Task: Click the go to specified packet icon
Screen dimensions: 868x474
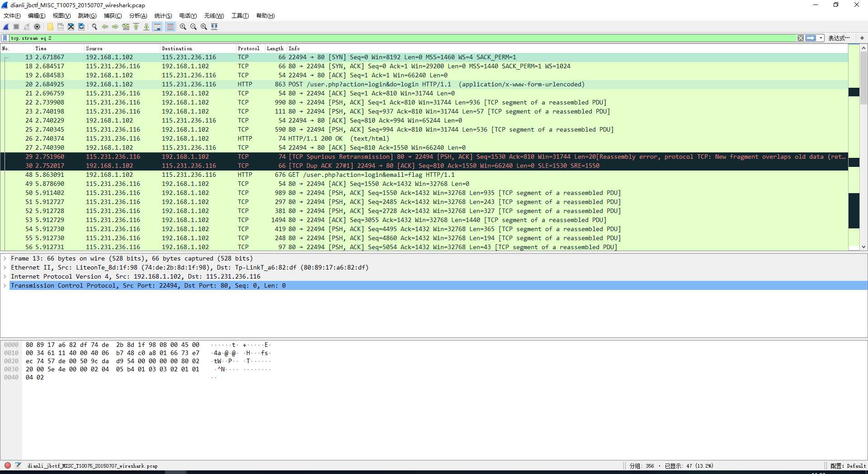Action: point(126,27)
